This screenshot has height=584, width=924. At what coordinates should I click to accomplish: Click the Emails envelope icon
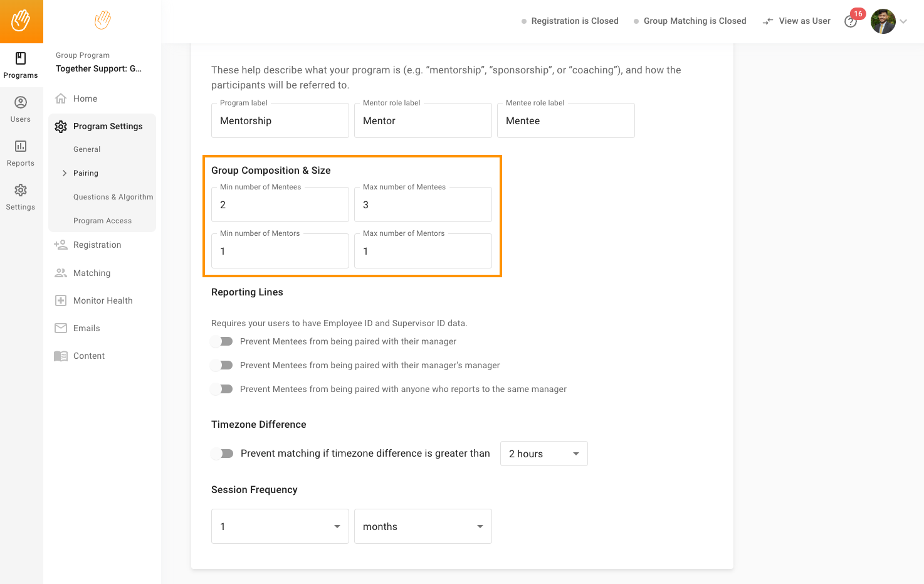pos(61,328)
